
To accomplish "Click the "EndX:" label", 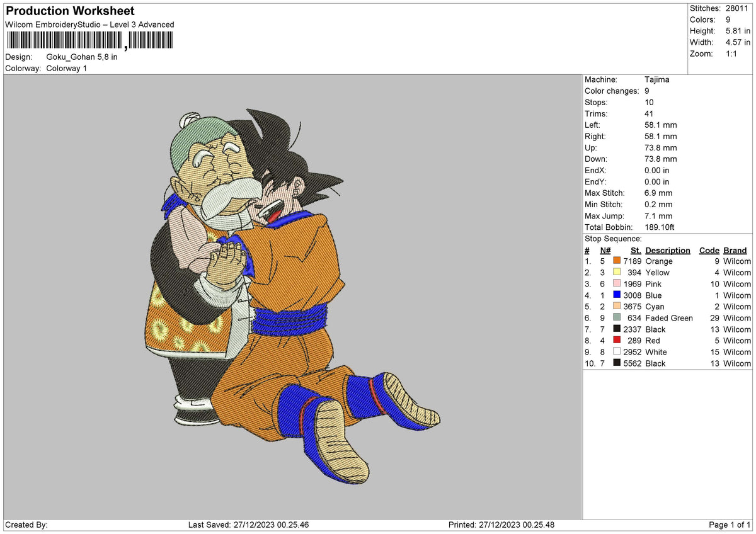I will pyautogui.click(x=596, y=170).
